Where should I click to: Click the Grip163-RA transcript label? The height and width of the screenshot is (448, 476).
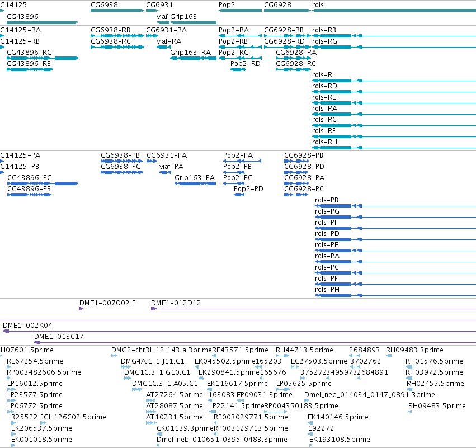pyautogui.click(x=190, y=52)
